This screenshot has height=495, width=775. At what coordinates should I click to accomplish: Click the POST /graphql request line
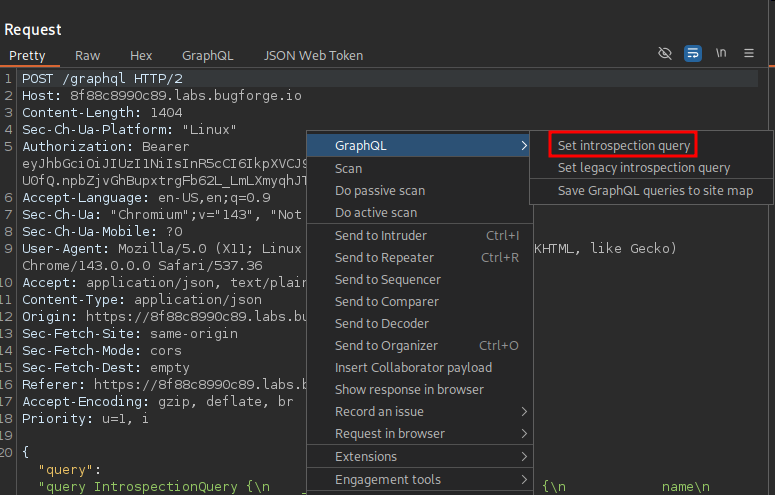coord(102,79)
